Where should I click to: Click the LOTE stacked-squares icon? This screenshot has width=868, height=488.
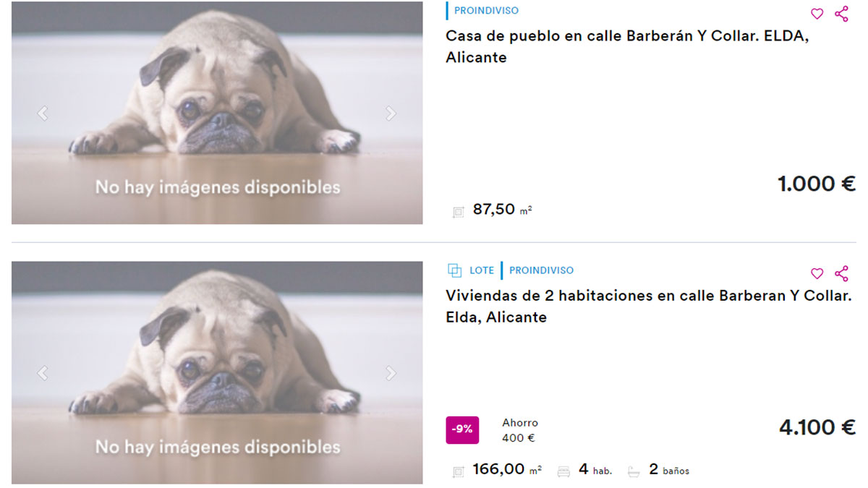pos(454,270)
